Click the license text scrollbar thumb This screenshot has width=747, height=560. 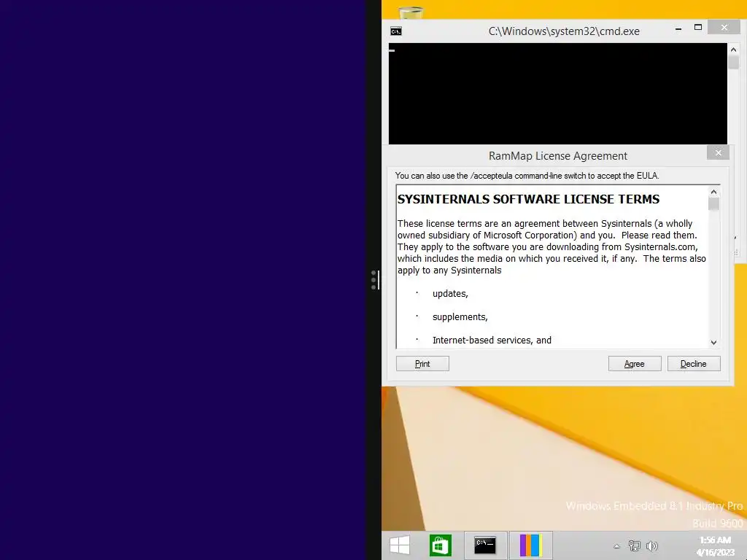713,204
